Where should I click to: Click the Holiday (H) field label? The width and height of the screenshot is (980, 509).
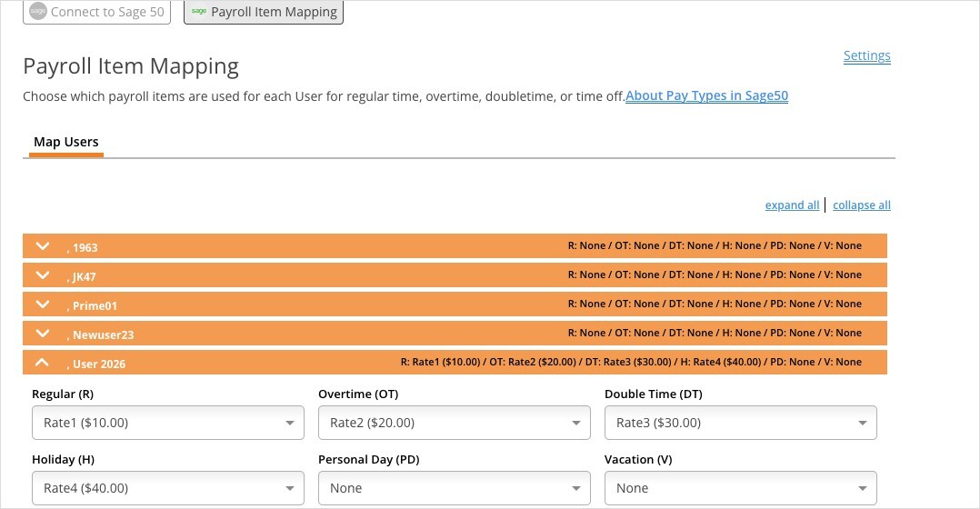[63, 459]
